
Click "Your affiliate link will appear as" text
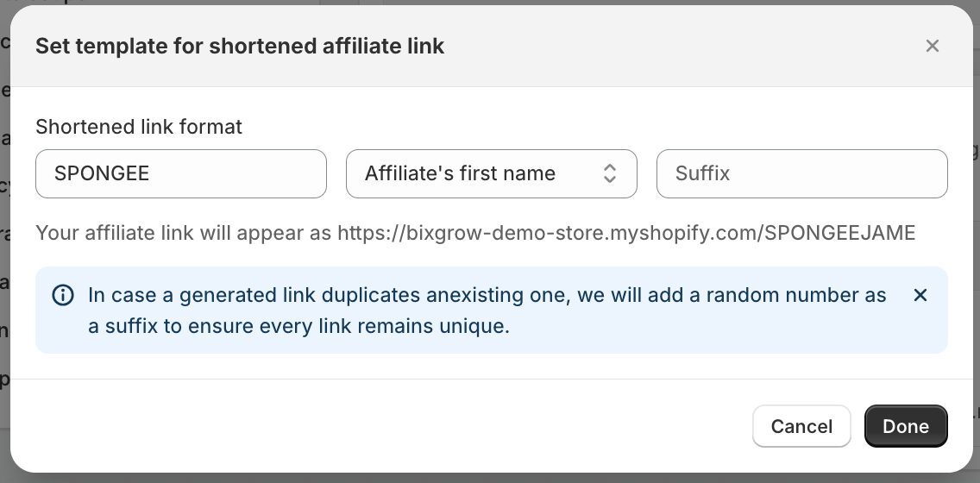click(185, 233)
